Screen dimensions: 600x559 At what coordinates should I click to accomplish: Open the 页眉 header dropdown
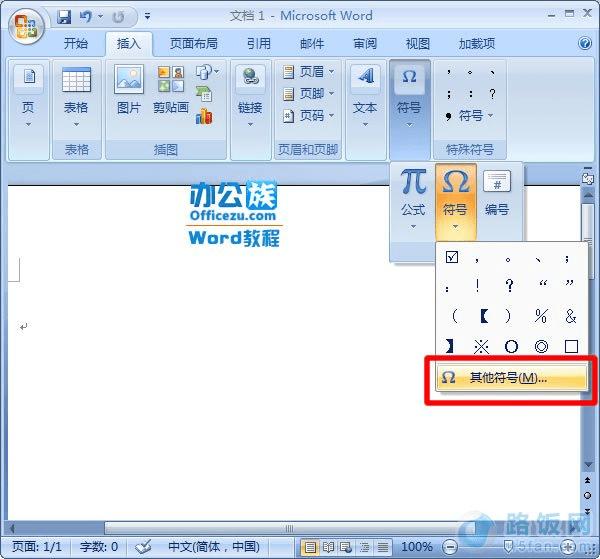[308, 72]
